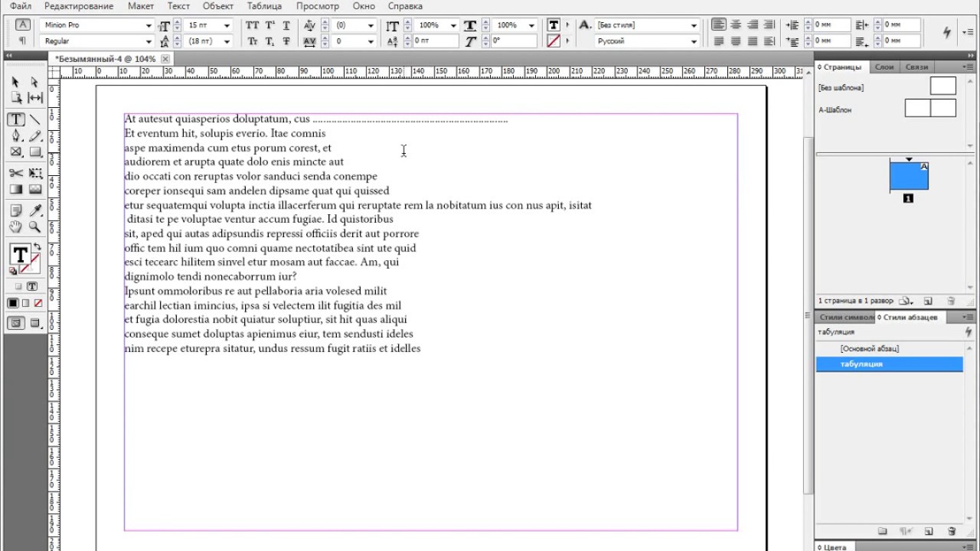Select page 1 thumbnail in Pages panel

pos(909,176)
